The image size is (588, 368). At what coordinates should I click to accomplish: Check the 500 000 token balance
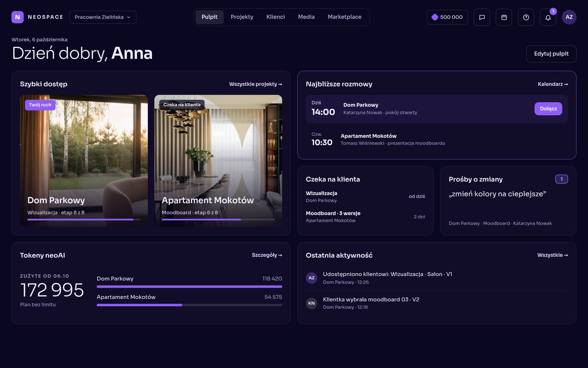pyautogui.click(x=447, y=17)
